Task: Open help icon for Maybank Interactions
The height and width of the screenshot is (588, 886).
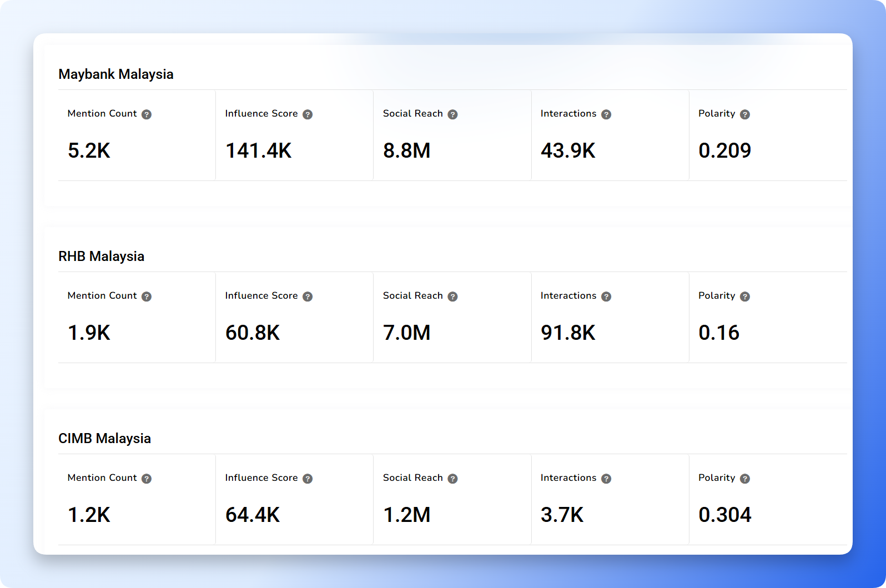Action: (x=606, y=114)
